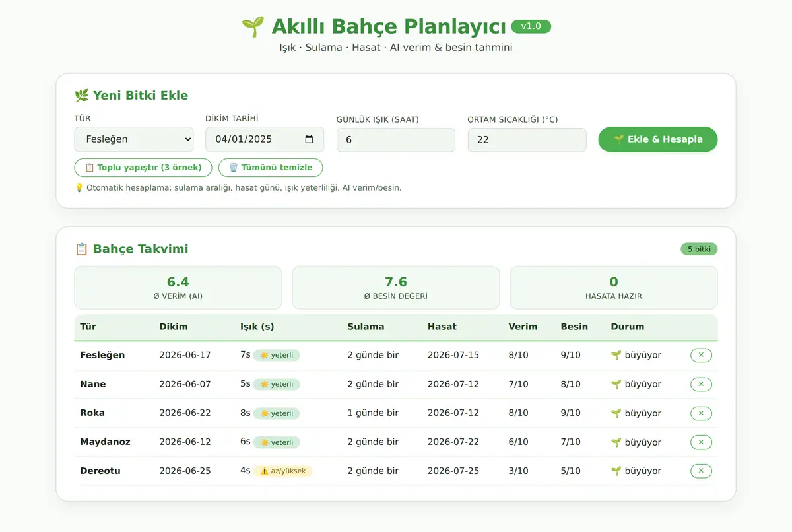Remove the Dereotu row
The image size is (792, 532).
[x=701, y=471]
